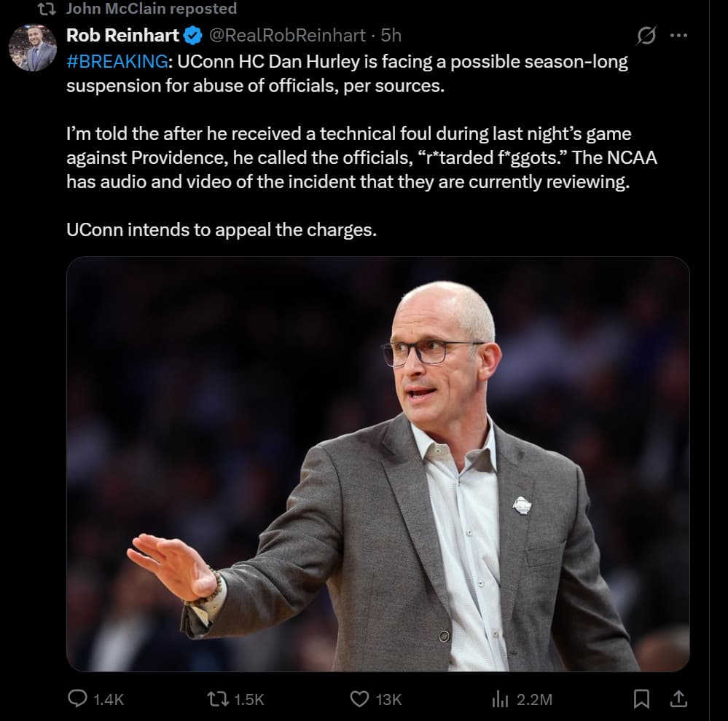Click the reply speech bubble icon

click(x=77, y=699)
